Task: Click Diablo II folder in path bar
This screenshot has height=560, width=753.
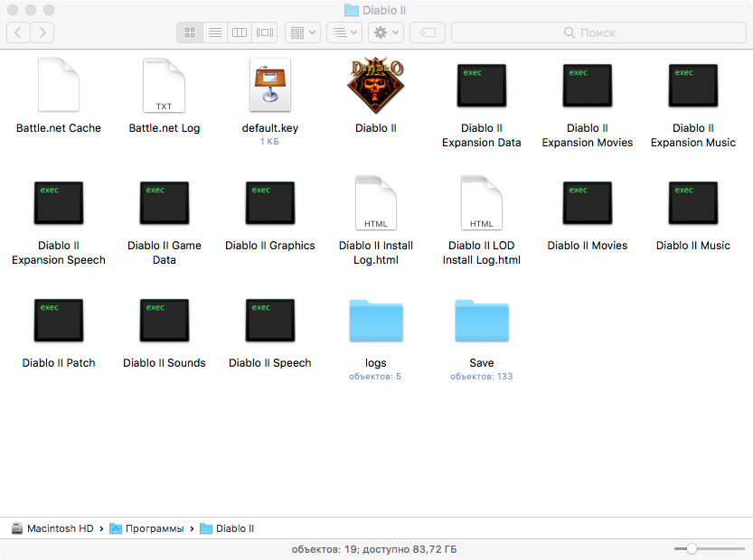Action: 227,528
